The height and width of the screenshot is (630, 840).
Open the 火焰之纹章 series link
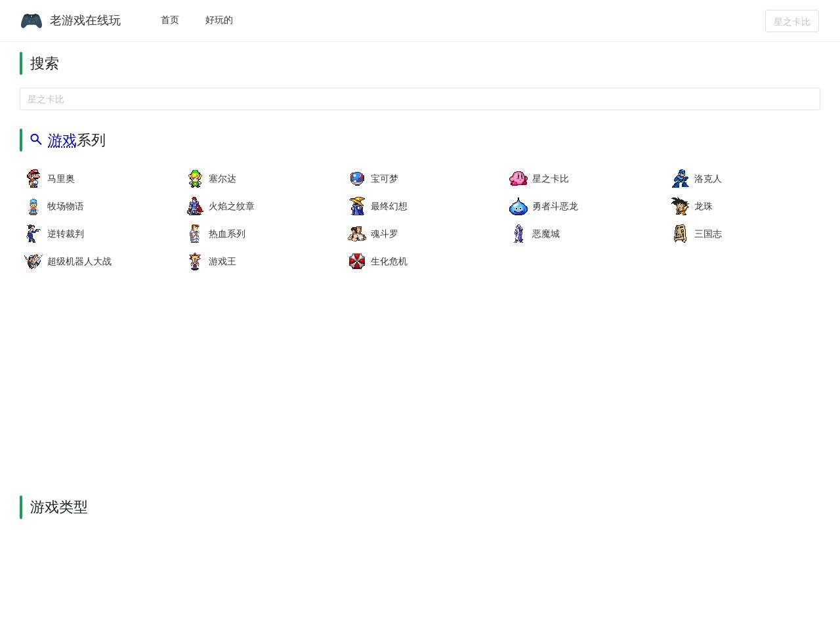tap(232, 206)
